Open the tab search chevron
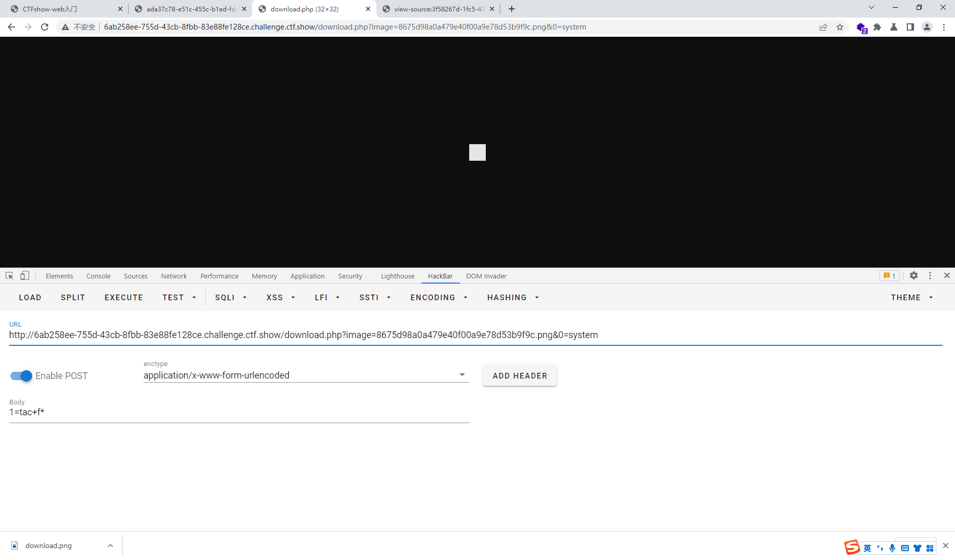 [x=872, y=8]
